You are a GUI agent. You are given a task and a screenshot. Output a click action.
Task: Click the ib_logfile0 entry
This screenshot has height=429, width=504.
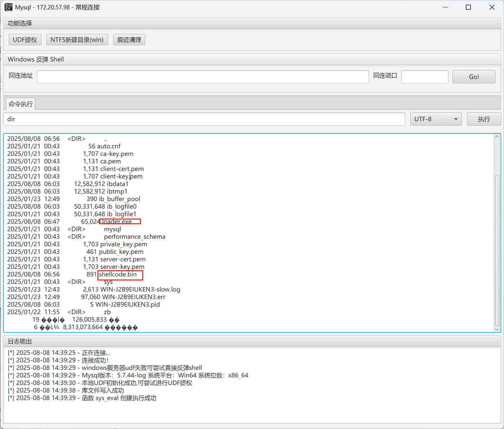[122, 206]
